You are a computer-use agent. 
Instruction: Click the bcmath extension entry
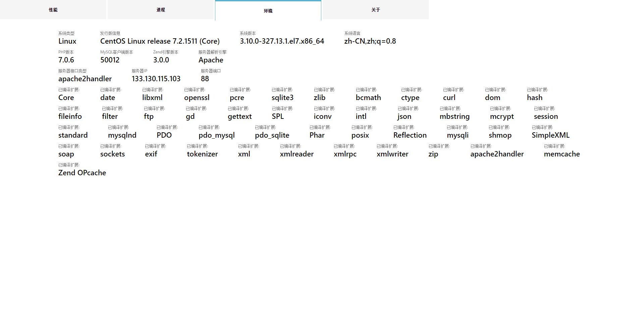(x=368, y=98)
